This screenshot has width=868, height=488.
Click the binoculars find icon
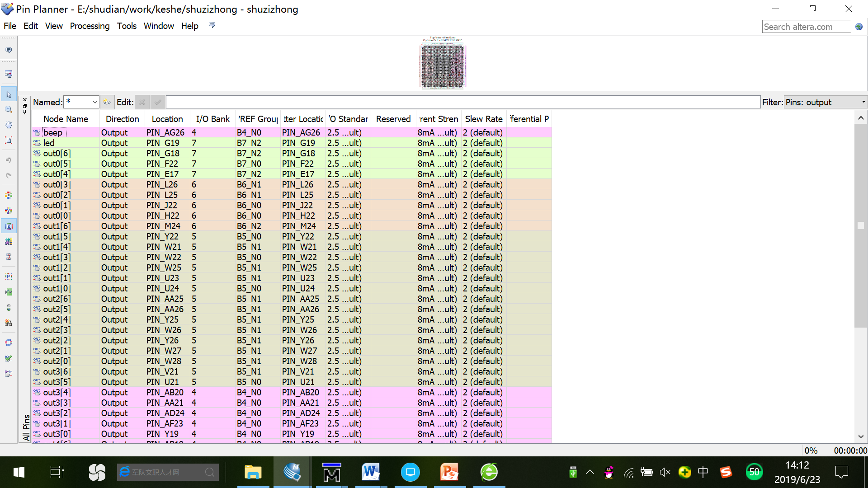click(x=9, y=323)
